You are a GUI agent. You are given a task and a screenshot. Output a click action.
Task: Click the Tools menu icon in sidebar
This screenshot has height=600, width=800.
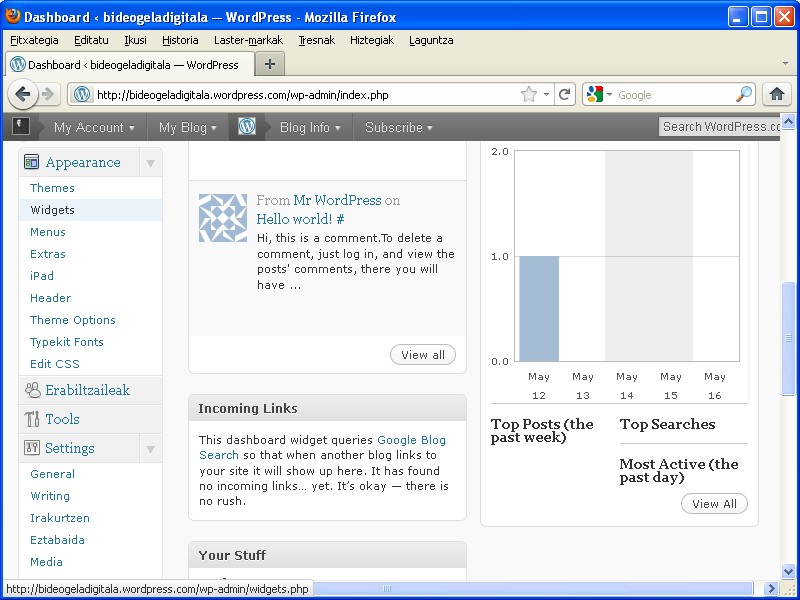32,419
